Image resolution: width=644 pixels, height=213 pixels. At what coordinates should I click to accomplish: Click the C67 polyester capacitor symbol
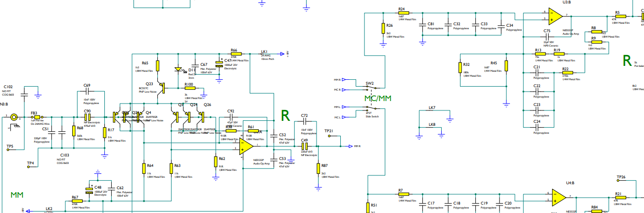195,65
